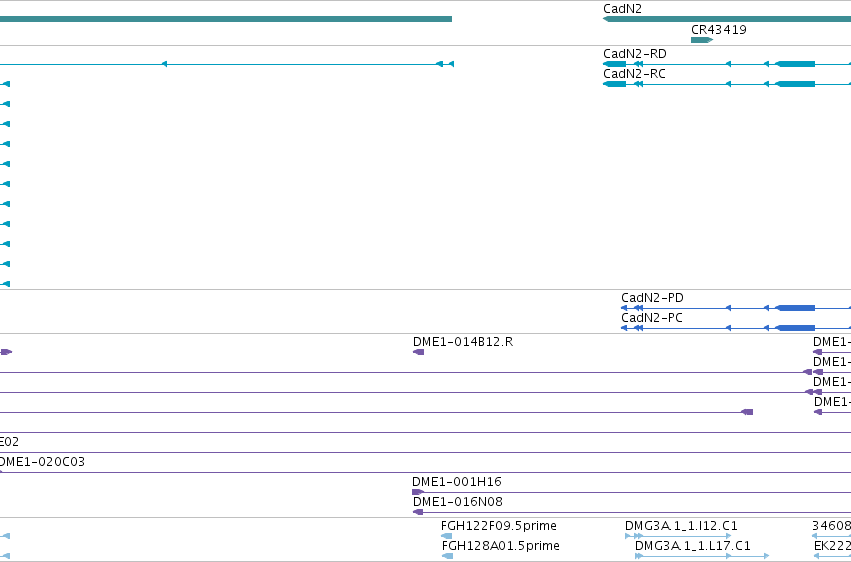This screenshot has height=562, width=851.
Task: Click the feature line under DMG3A.1_1.L17.C1
Action: pyautogui.click(x=702, y=556)
